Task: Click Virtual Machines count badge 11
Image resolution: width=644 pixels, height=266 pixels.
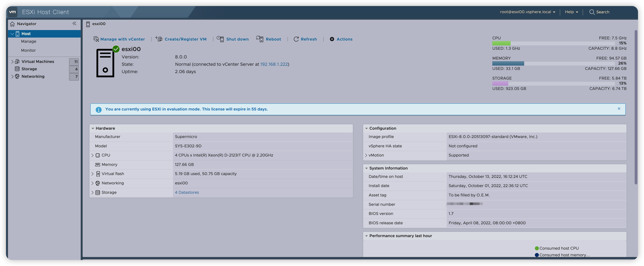Action: (74, 62)
